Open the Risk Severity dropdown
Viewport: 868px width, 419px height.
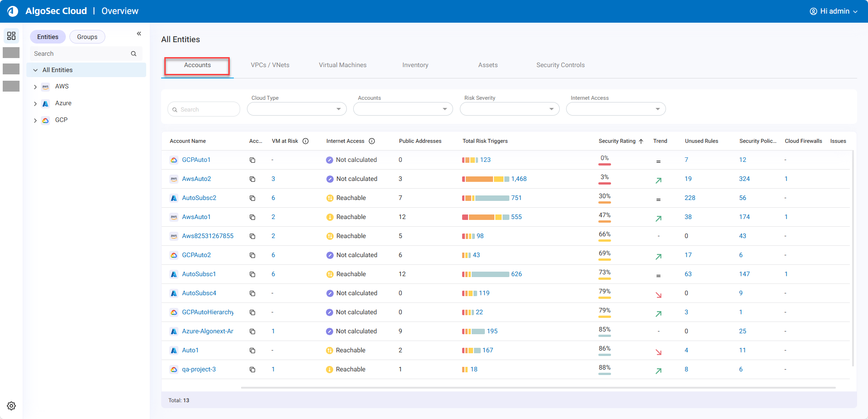pyautogui.click(x=509, y=109)
